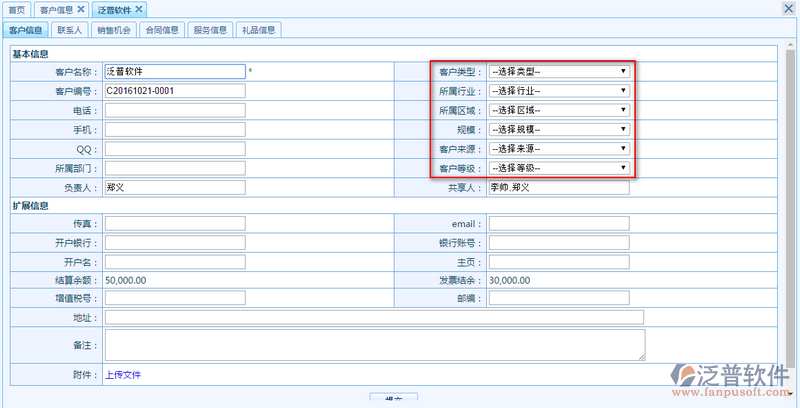The image size is (800, 408).
Task: Open the 所属区域 dropdown
Action: click(559, 110)
